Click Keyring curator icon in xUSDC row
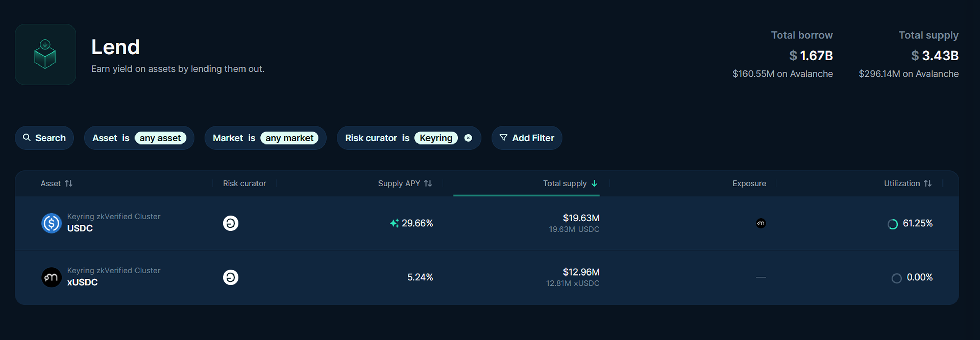Image resolution: width=980 pixels, height=340 pixels. click(x=230, y=277)
